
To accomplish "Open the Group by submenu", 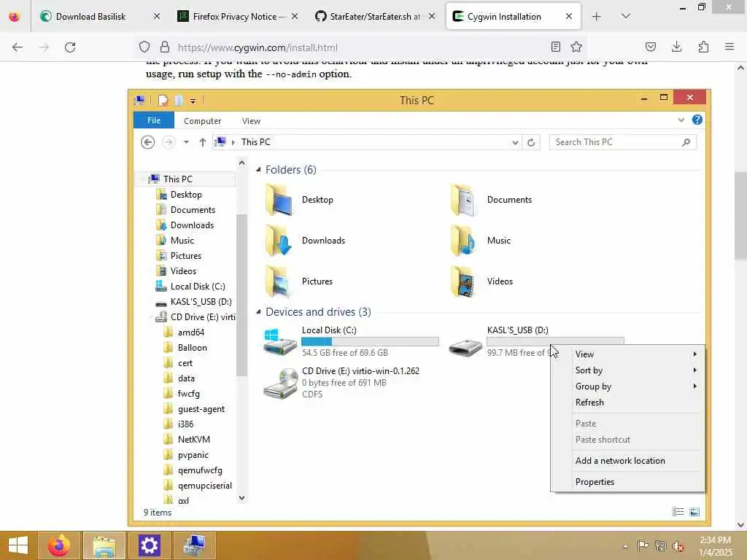I will point(627,386).
